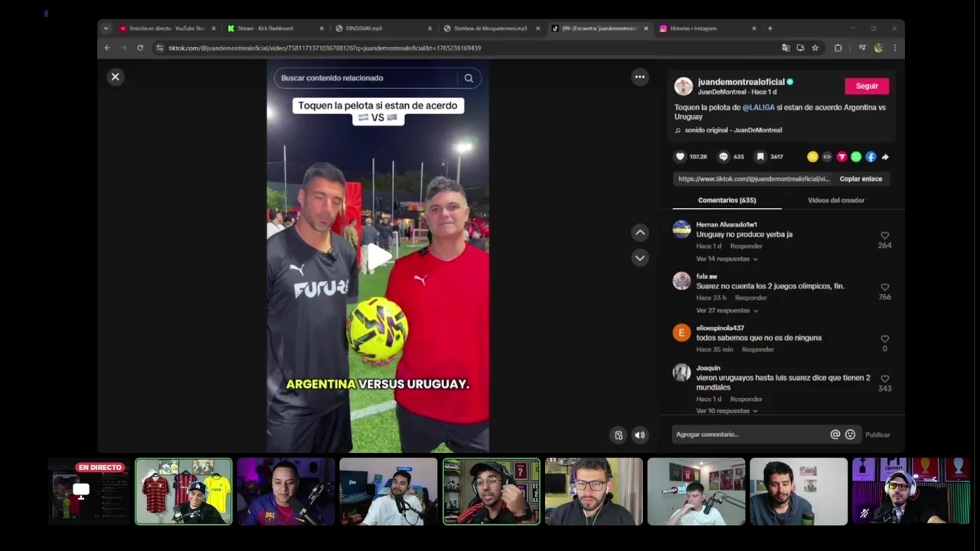The image size is (980, 551).
Task: Open the Extensions puzzle icon
Action: [838, 47]
